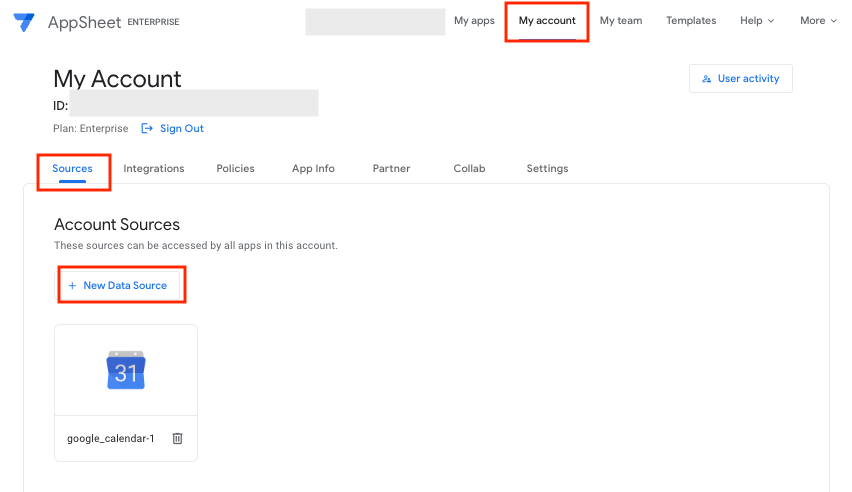The height and width of the screenshot is (492, 852).
Task: Click the AppSheet logo icon
Action: click(x=24, y=22)
